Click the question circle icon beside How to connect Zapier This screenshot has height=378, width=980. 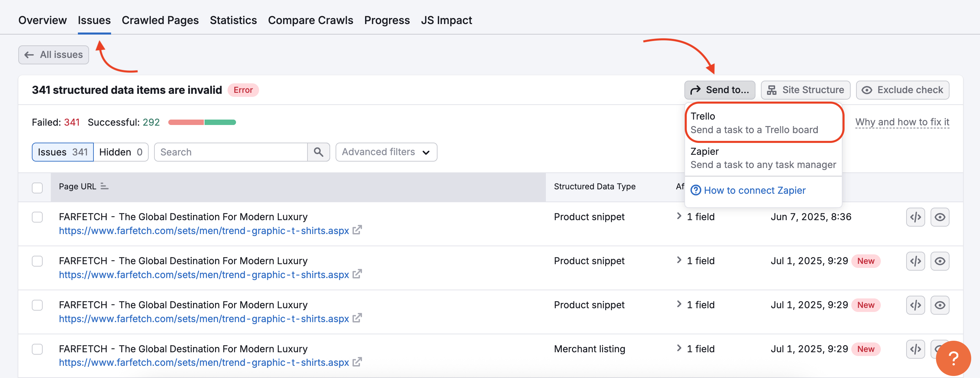(696, 190)
